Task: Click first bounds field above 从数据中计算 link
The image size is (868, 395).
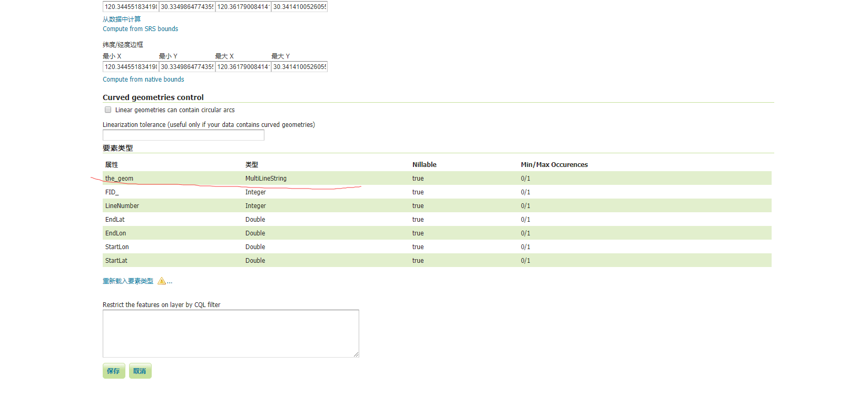Action: click(131, 7)
